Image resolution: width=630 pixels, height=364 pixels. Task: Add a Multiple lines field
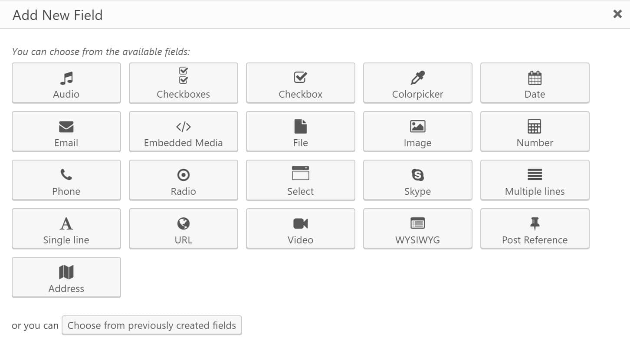click(535, 180)
